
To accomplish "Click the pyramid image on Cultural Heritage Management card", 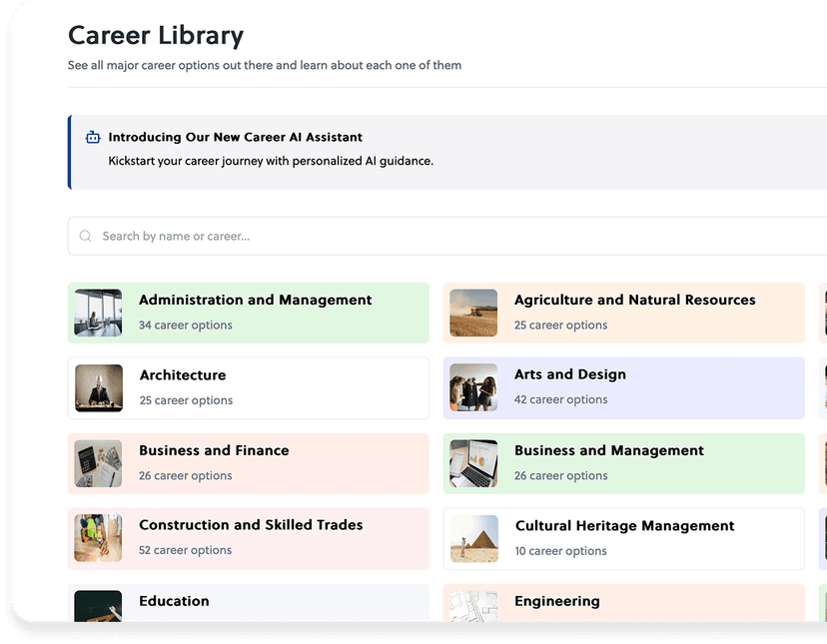I will [x=472, y=538].
